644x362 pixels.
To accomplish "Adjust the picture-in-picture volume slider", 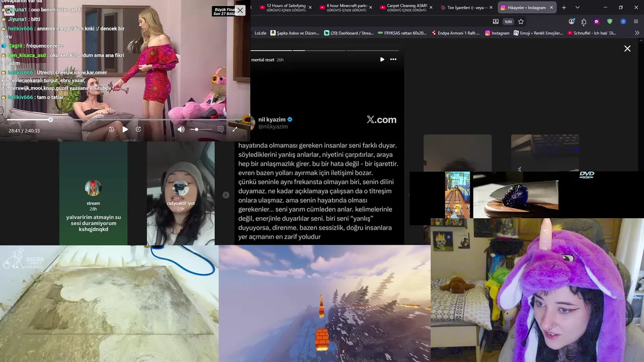I will click(x=201, y=129).
